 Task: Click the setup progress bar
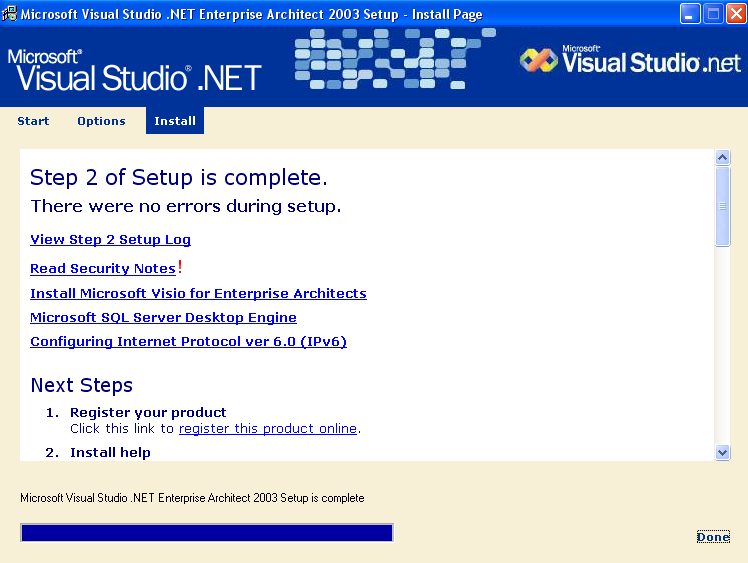(x=207, y=532)
